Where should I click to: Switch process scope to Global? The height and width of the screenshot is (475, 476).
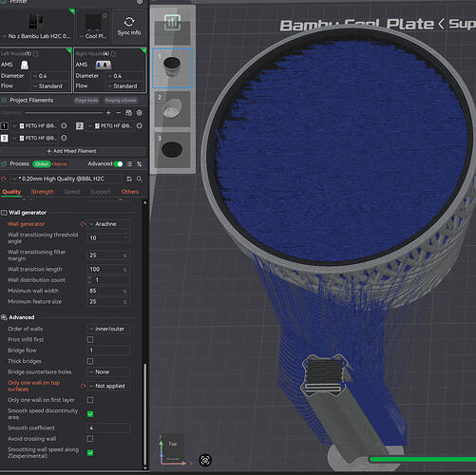point(42,163)
